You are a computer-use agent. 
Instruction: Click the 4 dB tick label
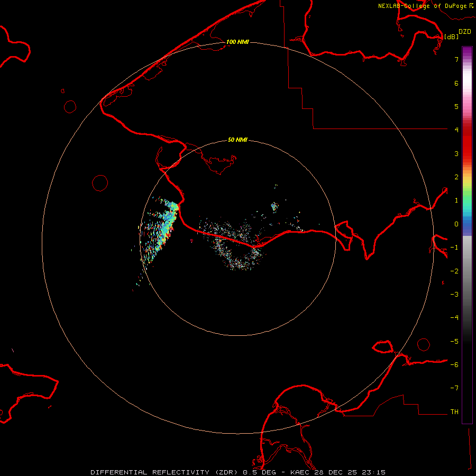456,130
